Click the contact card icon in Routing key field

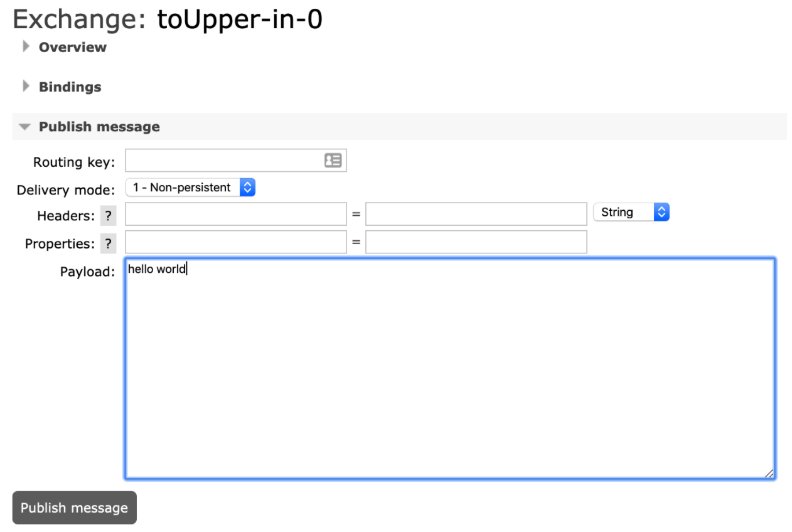[x=333, y=161]
